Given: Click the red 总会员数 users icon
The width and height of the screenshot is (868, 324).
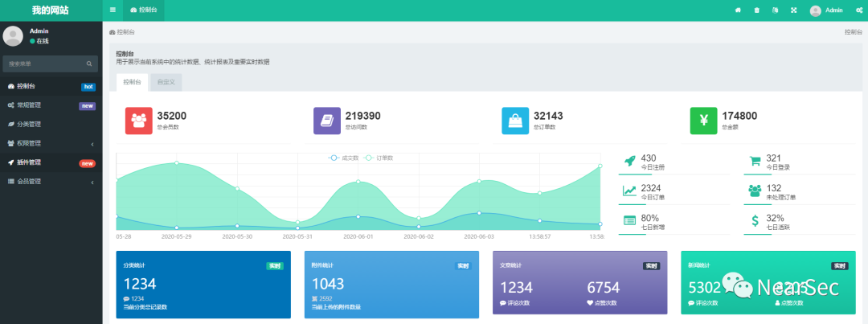Looking at the screenshot, I should [139, 121].
